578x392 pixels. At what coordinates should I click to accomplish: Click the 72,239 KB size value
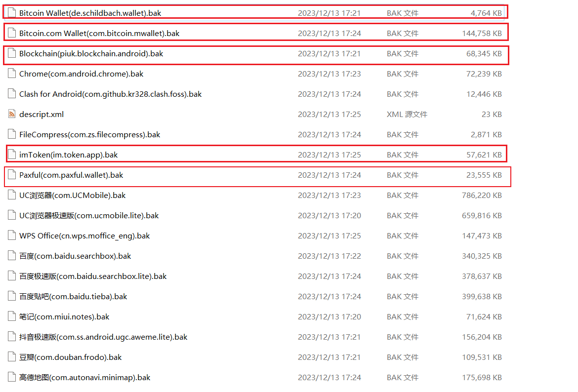484,74
